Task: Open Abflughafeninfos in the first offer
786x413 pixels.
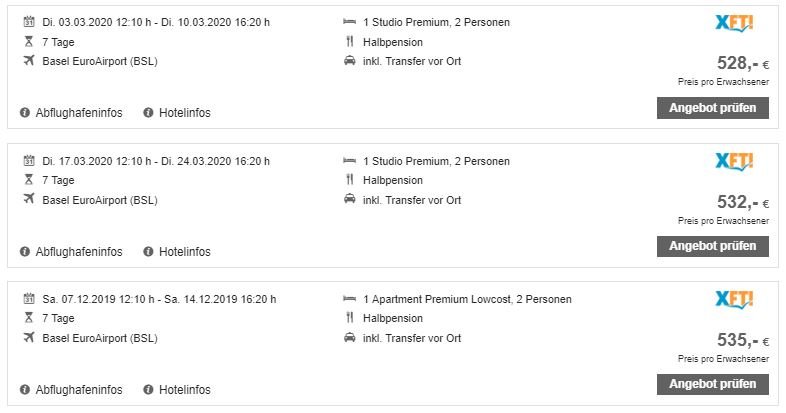Action: click(79, 113)
